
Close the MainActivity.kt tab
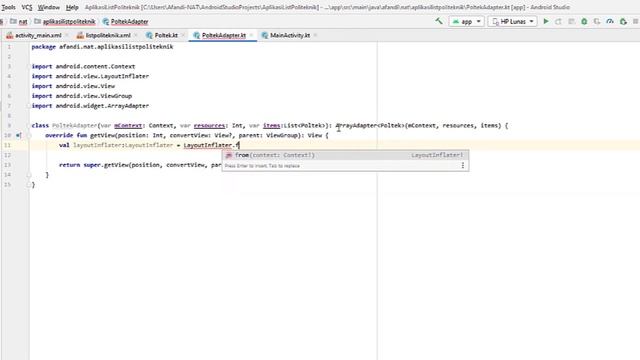[x=315, y=36]
